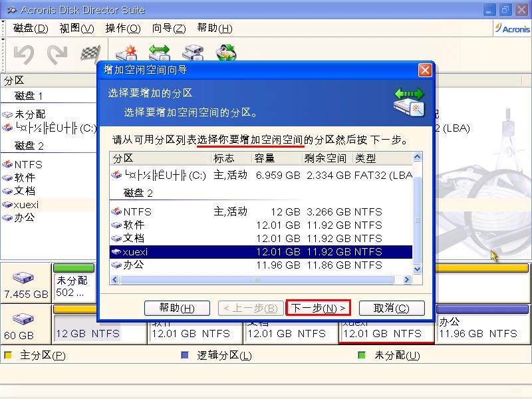The width and height of the screenshot is (532, 399).
Task: Click the green 未分配(U) legend swatch
Action: click(x=362, y=355)
